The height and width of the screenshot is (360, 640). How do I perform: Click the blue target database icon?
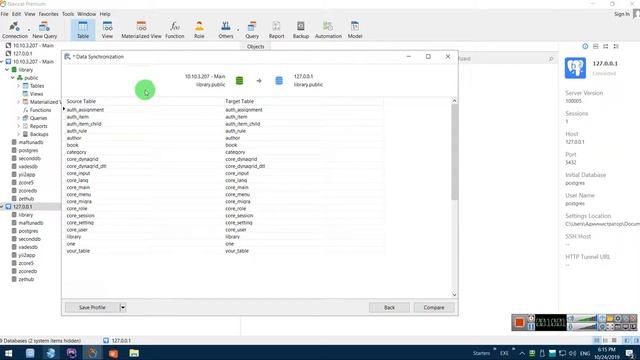tap(279, 81)
